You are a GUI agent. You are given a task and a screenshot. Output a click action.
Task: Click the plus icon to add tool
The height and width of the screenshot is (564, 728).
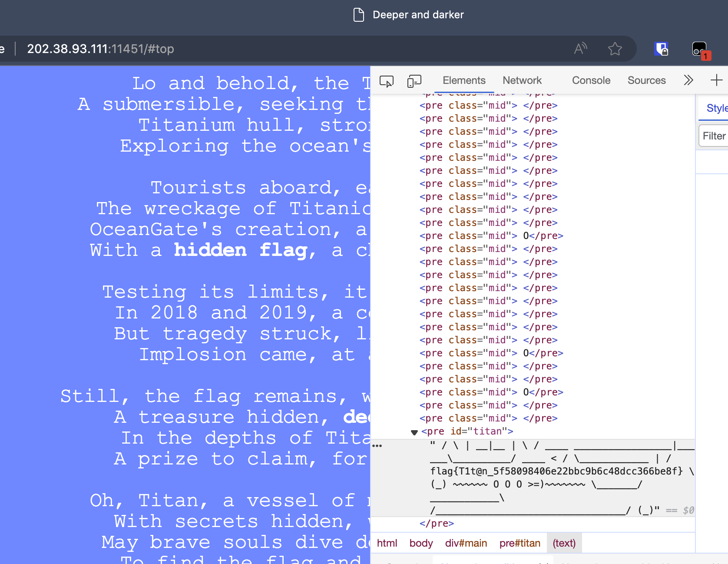point(716,80)
